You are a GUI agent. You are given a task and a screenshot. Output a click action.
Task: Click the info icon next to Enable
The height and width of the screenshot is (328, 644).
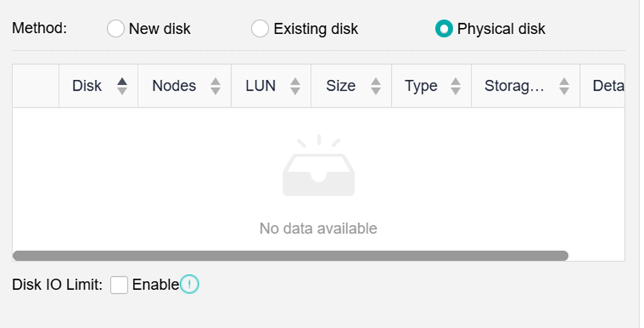tap(189, 285)
